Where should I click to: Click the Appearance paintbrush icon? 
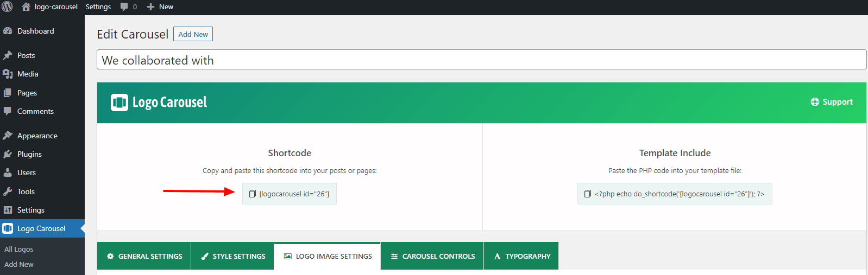pos(8,136)
